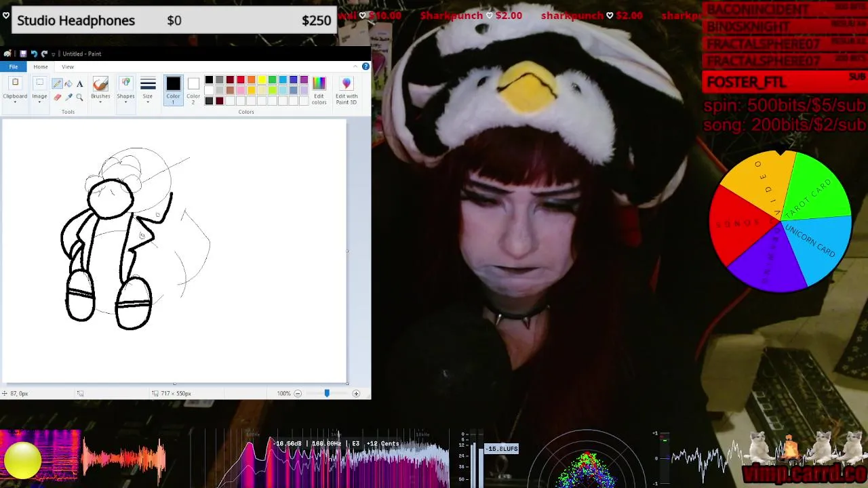The image size is (868, 488).
Task: Click the 100% zoom level text
Action: [283, 393]
